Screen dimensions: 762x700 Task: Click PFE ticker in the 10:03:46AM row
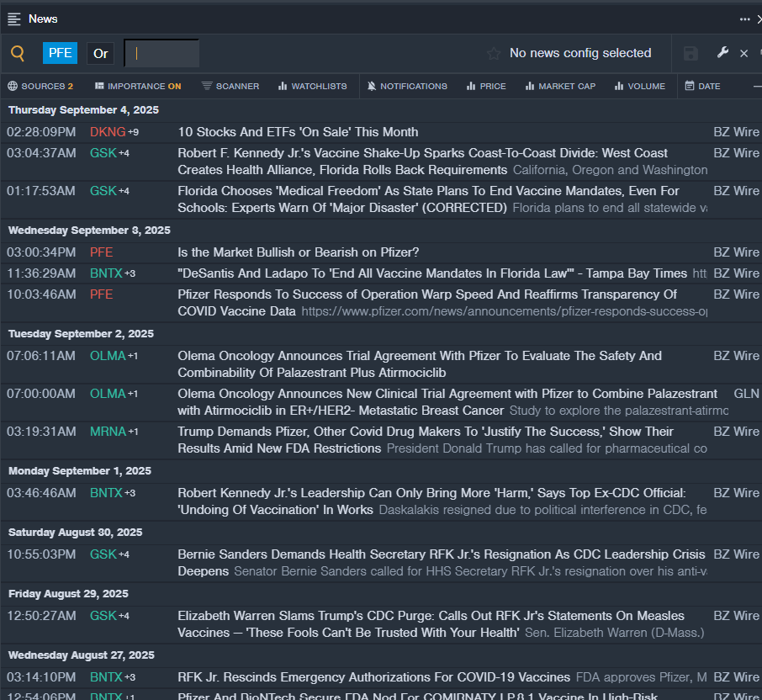point(101,294)
